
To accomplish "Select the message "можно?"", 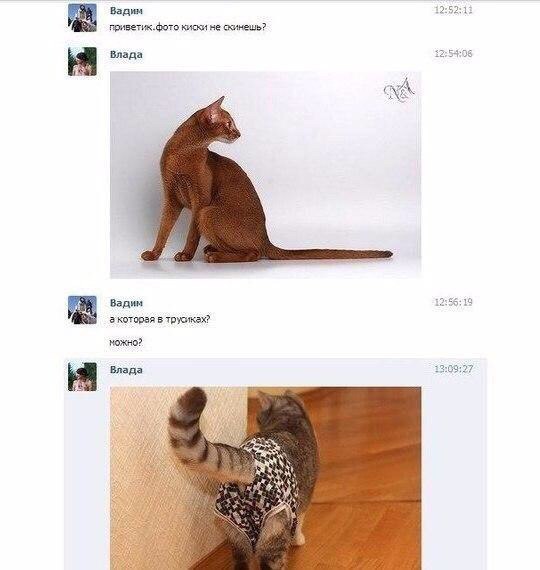I will point(126,342).
